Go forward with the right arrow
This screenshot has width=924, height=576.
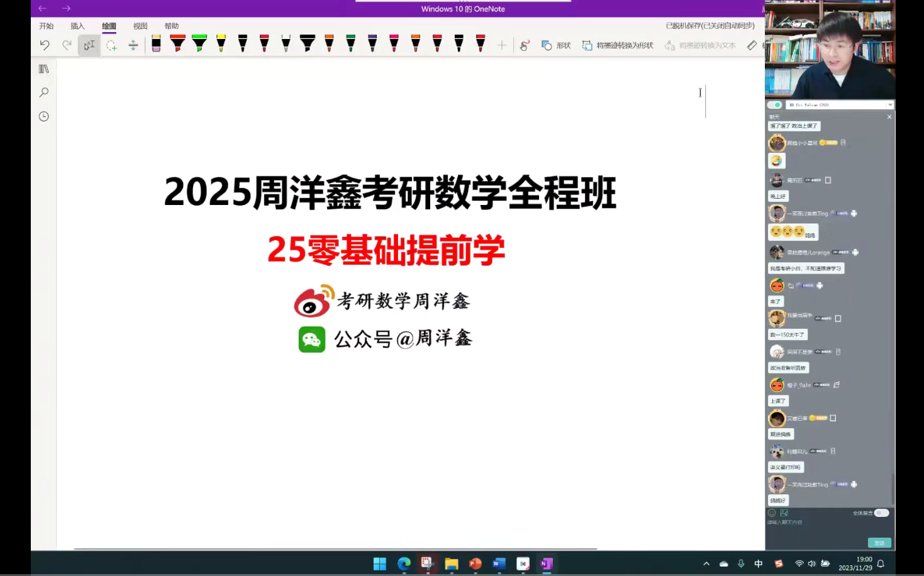coord(66,8)
